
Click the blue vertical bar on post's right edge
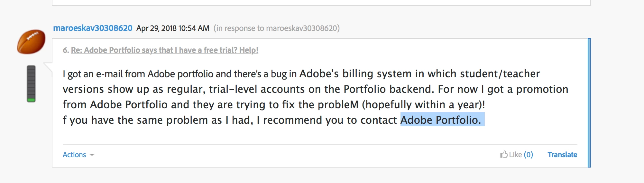coord(589,102)
